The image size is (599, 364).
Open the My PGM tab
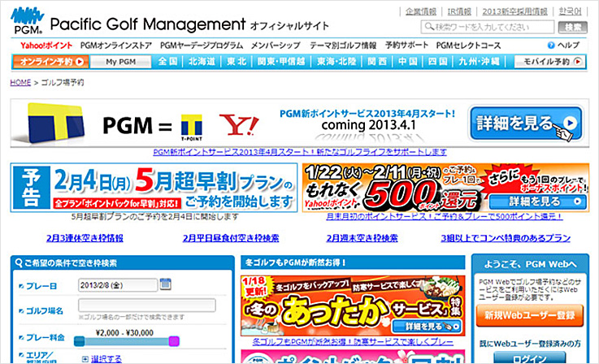(121, 62)
